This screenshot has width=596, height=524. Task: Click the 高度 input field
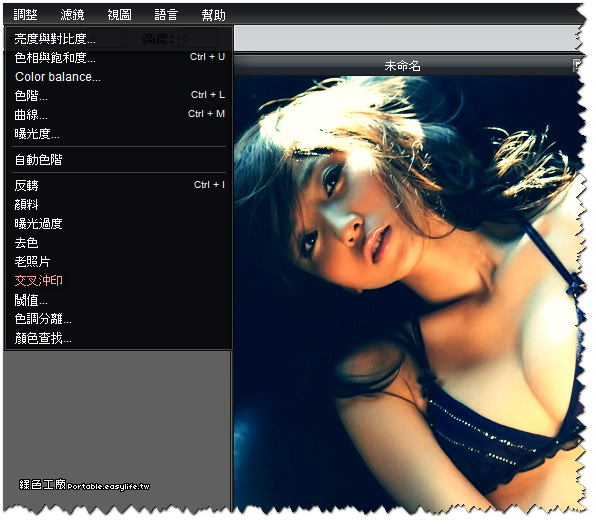point(198,38)
